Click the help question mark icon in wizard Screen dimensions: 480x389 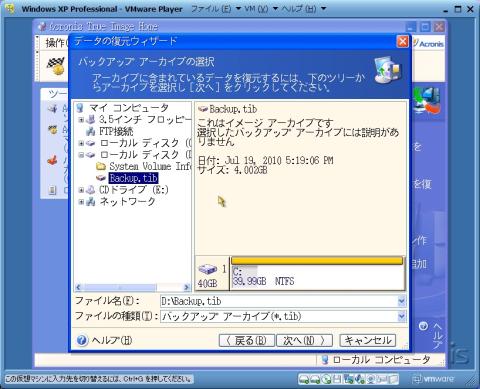click(82, 340)
